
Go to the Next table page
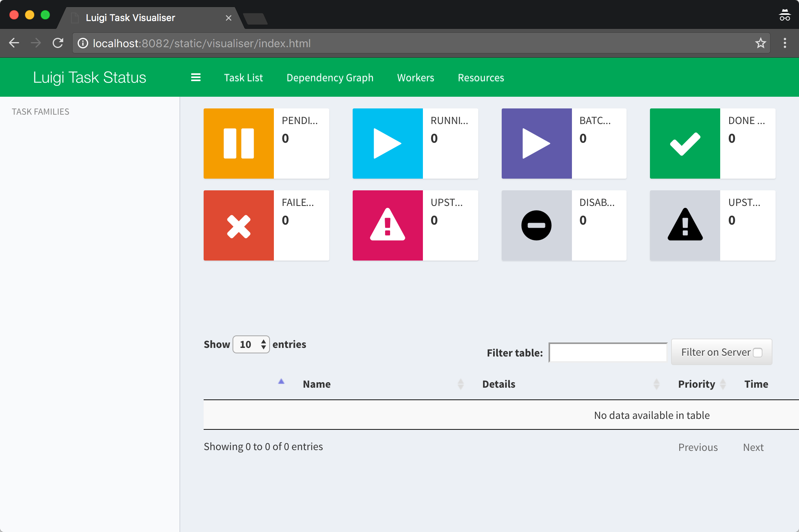(753, 447)
